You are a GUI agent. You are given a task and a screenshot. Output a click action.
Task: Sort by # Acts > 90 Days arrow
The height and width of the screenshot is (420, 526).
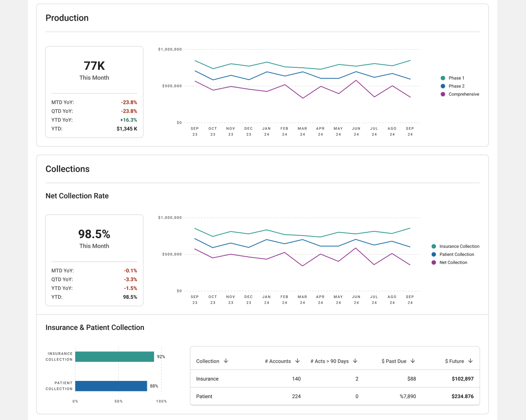pyautogui.click(x=355, y=361)
